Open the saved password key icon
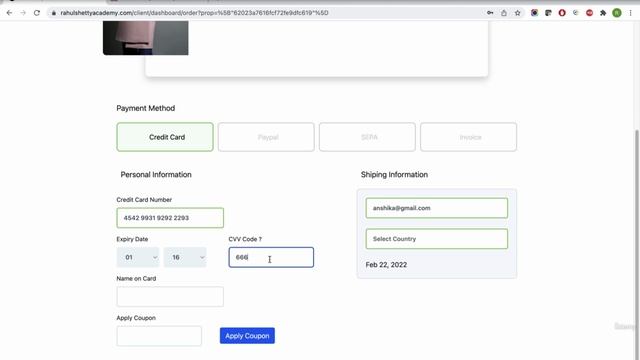This screenshot has width=640, height=360. point(490,13)
